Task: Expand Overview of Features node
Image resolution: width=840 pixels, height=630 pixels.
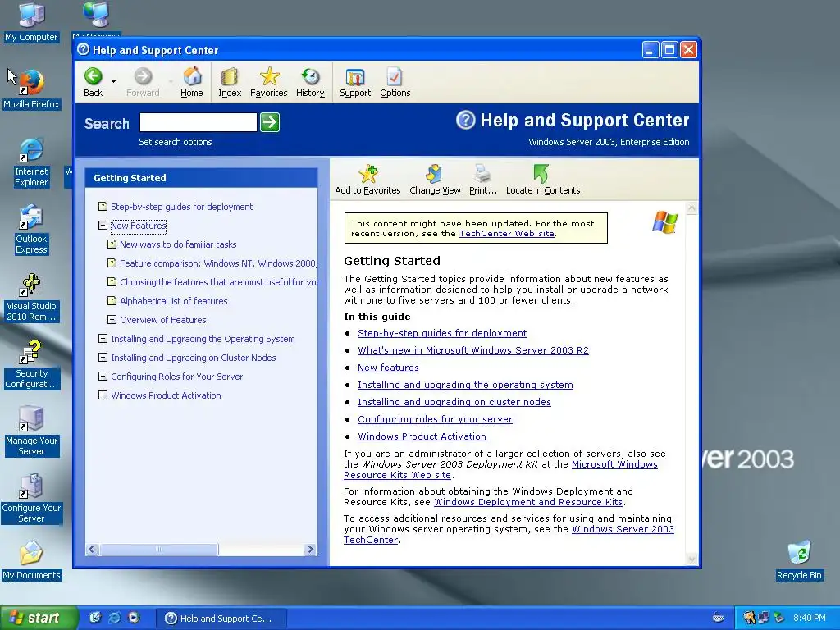Action: tap(112, 320)
